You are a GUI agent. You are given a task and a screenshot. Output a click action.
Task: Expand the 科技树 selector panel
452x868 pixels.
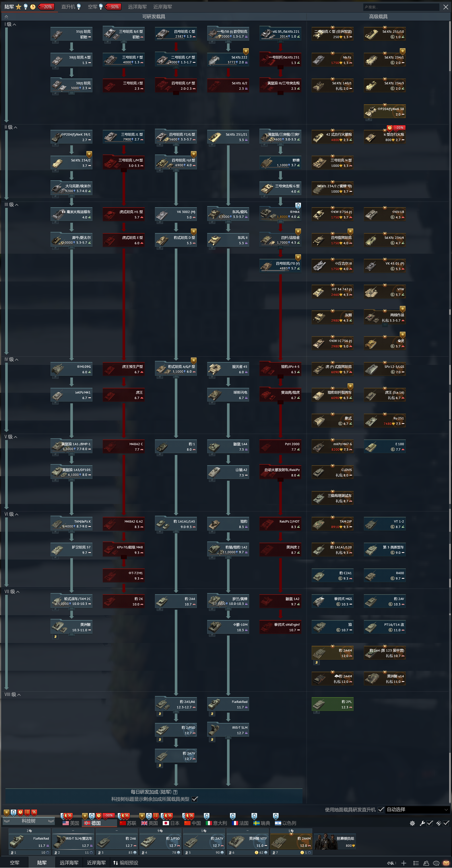click(x=28, y=821)
